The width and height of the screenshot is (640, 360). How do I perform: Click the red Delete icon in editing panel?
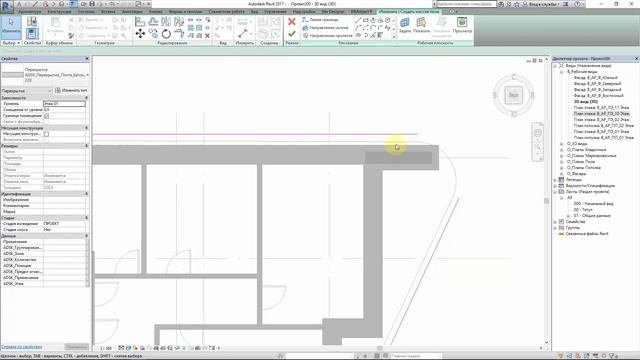(x=207, y=36)
